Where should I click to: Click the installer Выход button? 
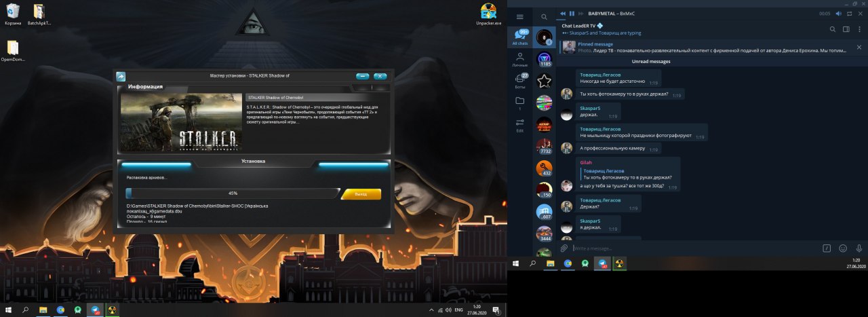(x=361, y=194)
